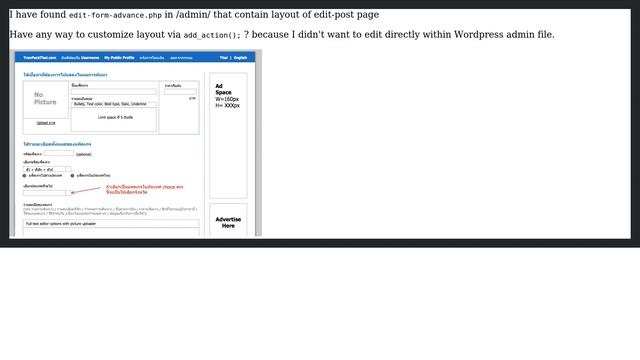Open the dropdown indicated by the red arrow
The width and height of the screenshot is (640, 360).
[x=47, y=193]
